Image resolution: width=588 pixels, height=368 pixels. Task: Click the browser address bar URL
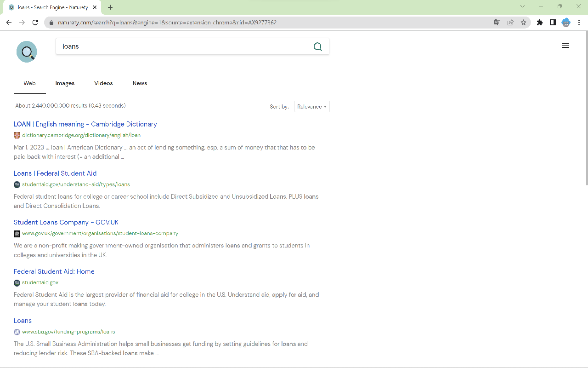point(167,23)
